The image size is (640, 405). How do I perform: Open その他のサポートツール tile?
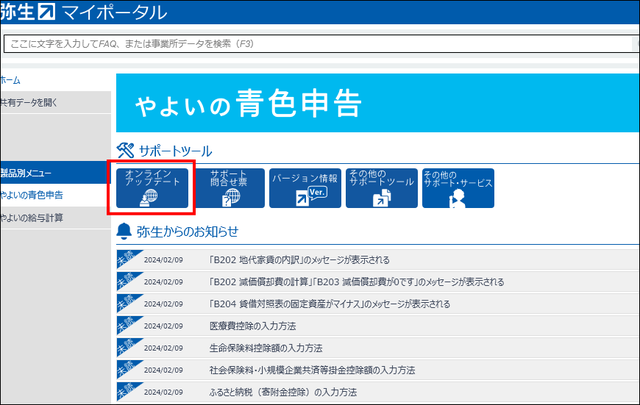(382, 188)
